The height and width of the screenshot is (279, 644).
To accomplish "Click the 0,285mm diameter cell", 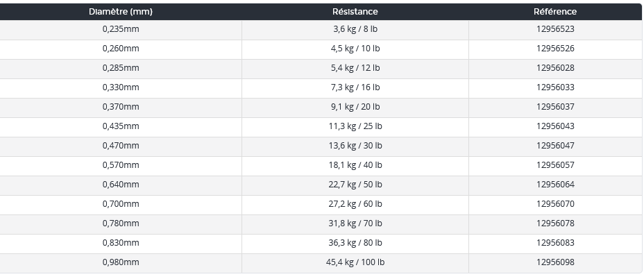I will click(121, 68).
